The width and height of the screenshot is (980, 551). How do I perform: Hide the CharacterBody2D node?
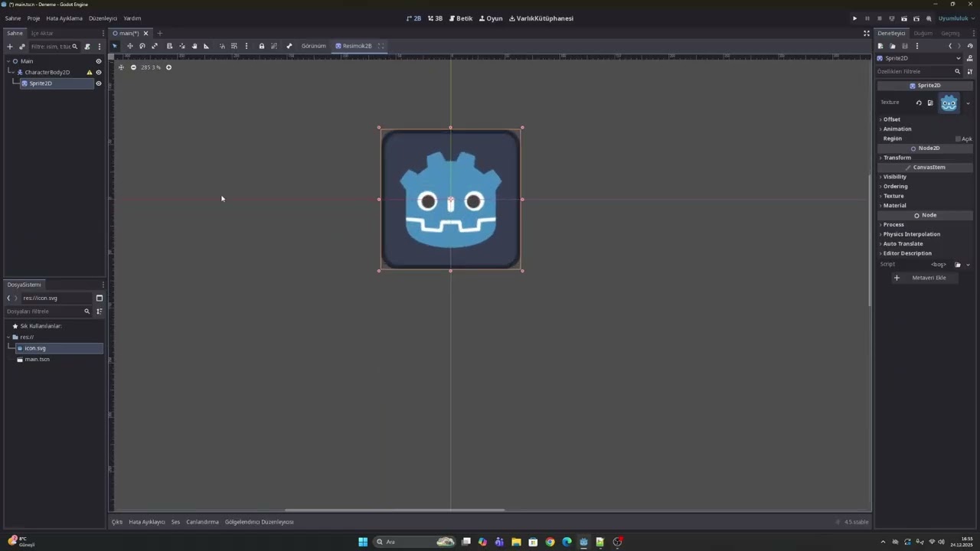(98, 73)
